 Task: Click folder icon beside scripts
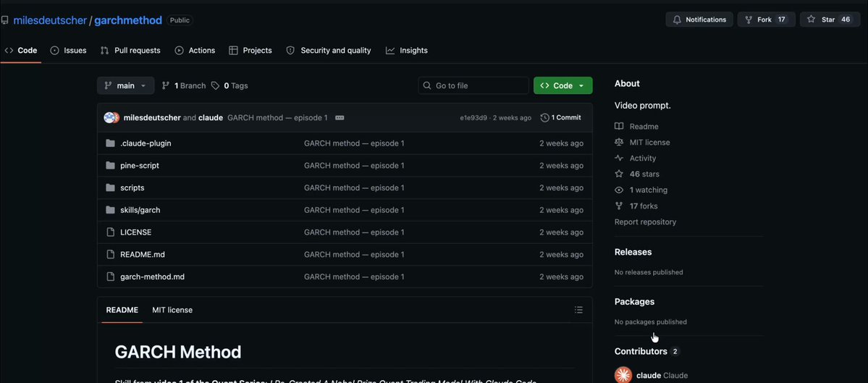pos(110,188)
